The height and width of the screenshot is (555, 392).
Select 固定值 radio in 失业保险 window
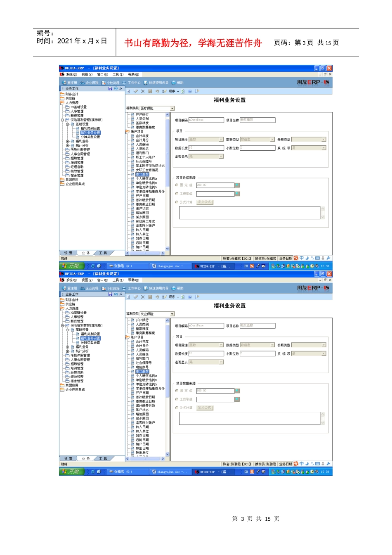177,391
